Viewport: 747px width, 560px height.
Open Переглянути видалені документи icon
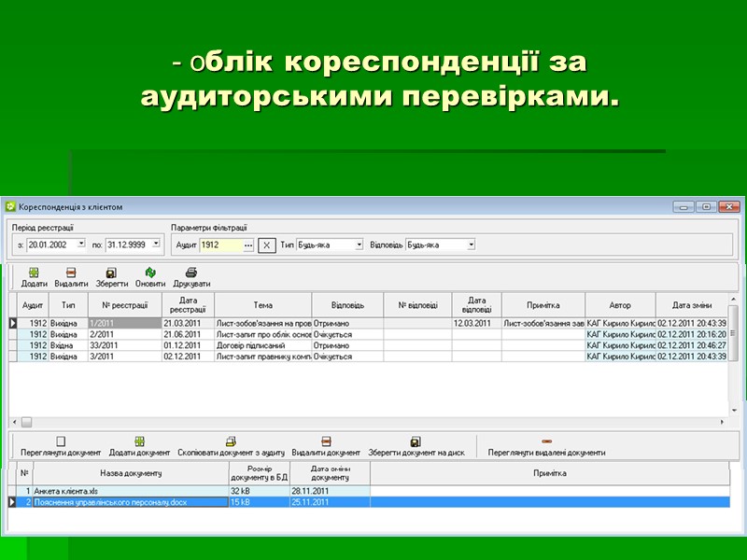tap(546, 441)
